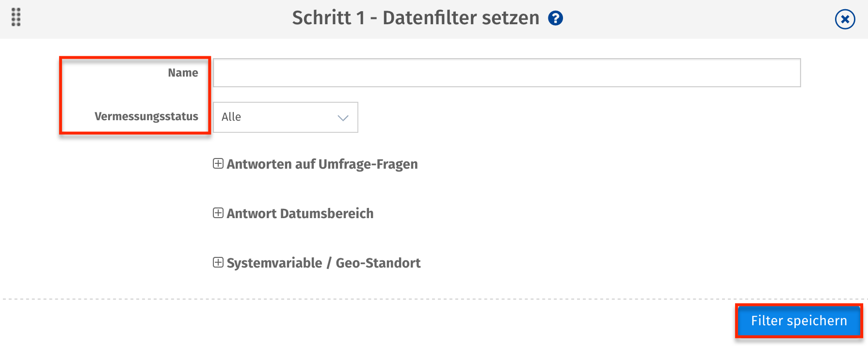Select the Alle value in the status dropdown
This screenshot has width=868, height=349.
click(x=231, y=117)
